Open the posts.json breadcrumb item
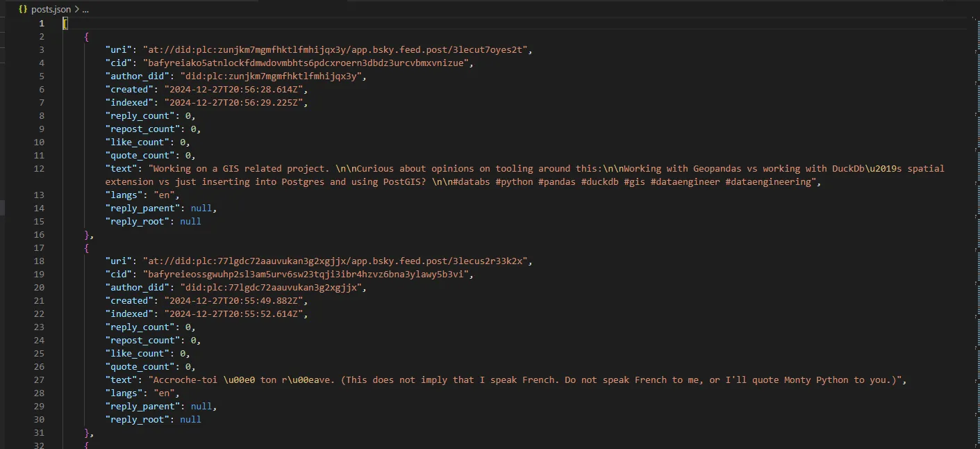The height and width of the screenshot is (449, 980). tap(52, 9)
